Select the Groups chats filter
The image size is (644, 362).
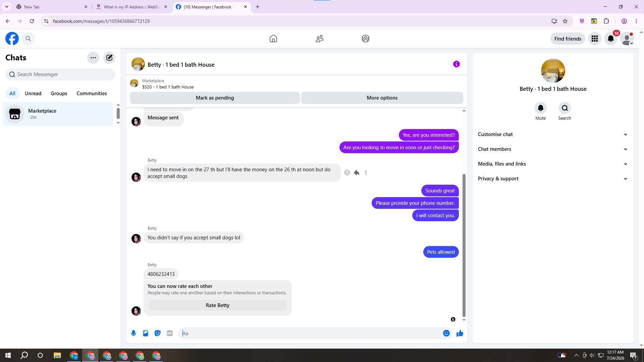point(59,94)
